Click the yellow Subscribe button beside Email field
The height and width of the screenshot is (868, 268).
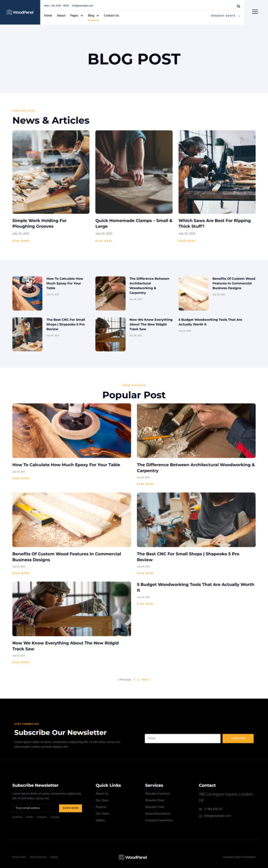[238, 738]
